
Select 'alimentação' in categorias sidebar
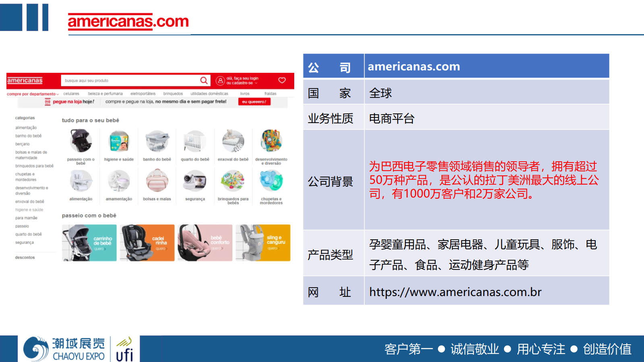pos(26,128)
